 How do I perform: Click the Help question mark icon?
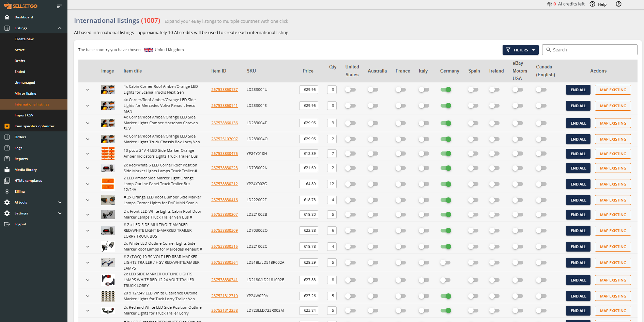(593, 4)
